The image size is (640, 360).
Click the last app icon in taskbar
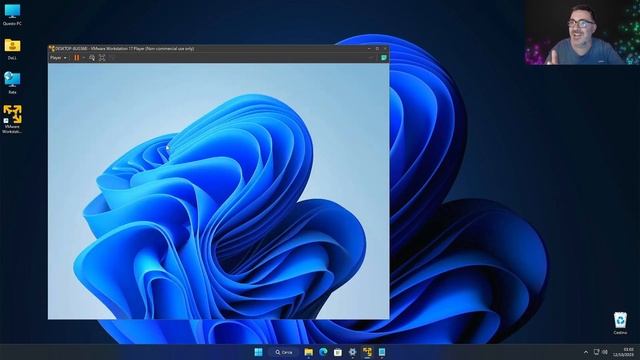(x=382, y=352)
